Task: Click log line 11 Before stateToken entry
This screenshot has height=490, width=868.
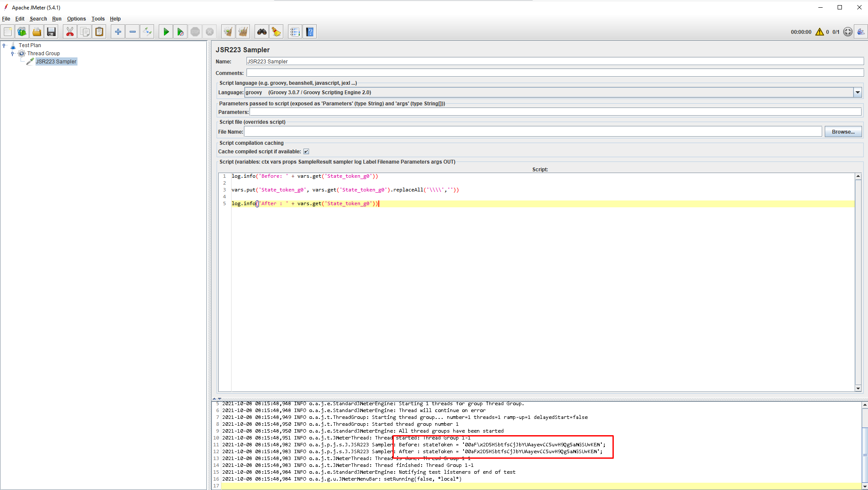Action: click(x=414, y=445)
